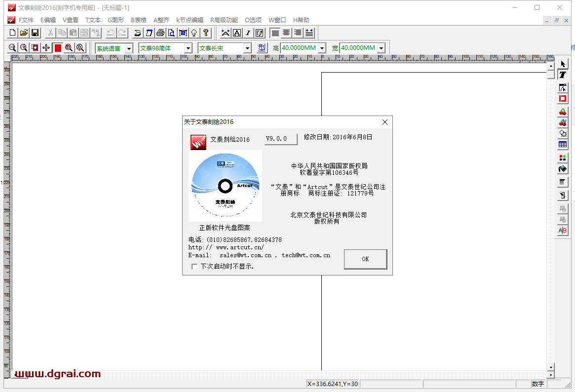This screenshot has height=392, width=575.
Task: Save the document with the floppy icon
Action: tap(35, 33)
